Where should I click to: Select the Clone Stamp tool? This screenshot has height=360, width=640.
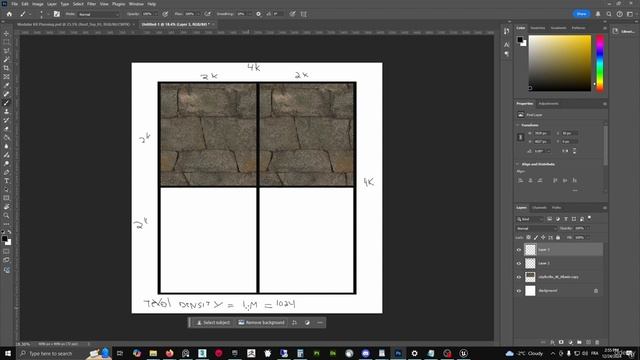pyautogui.click(x=6, y=111)
